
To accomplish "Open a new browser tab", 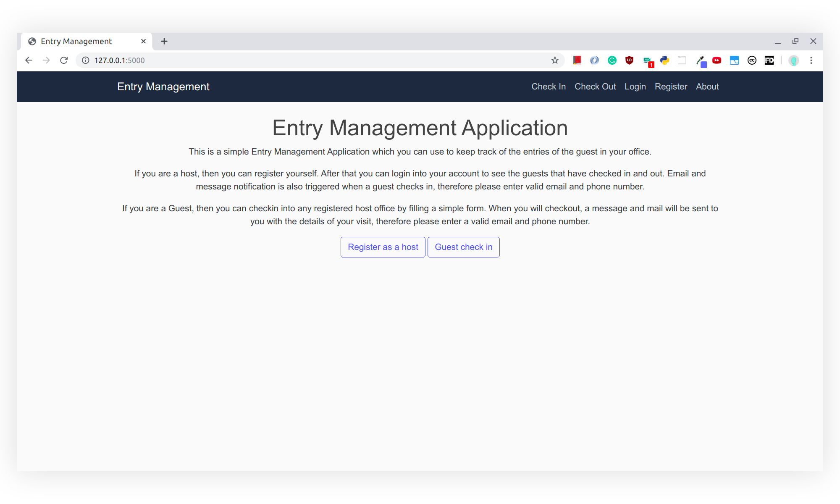I will (164, 41).
